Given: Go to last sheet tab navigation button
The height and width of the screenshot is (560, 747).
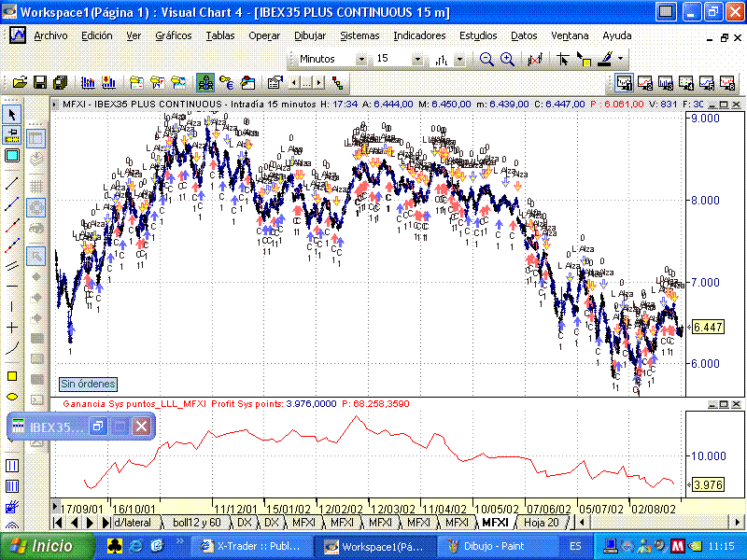Looking at the screenshot, I should 106,523.
